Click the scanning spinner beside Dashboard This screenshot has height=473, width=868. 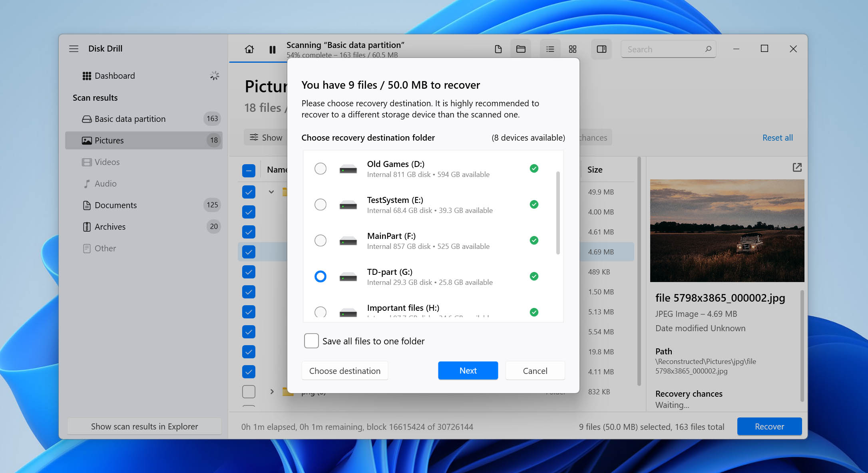[215, 76]
